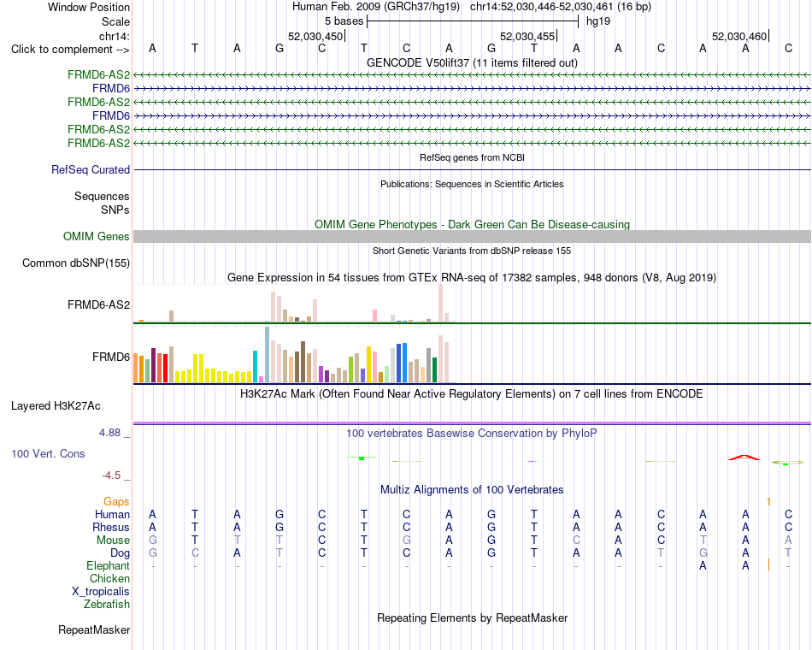Open 'Repeating Elements by RepeatMasker' track title

(x=472, y=617)
